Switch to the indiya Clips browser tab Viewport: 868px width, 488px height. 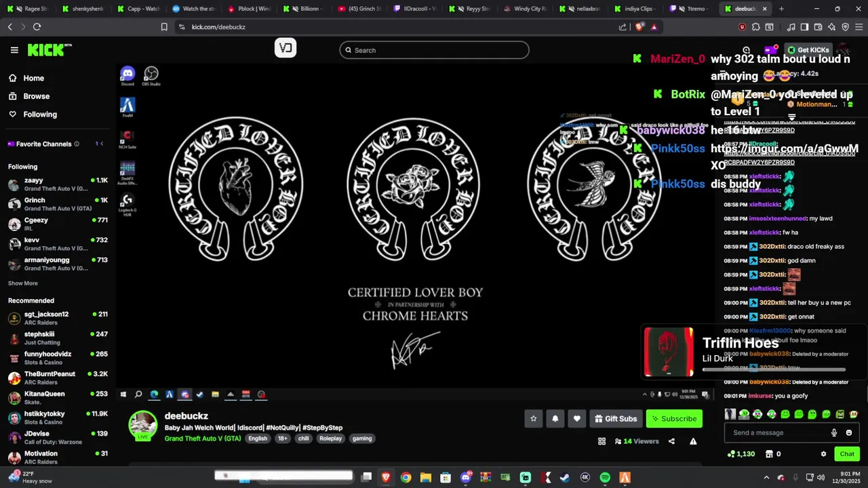(637, 9)
